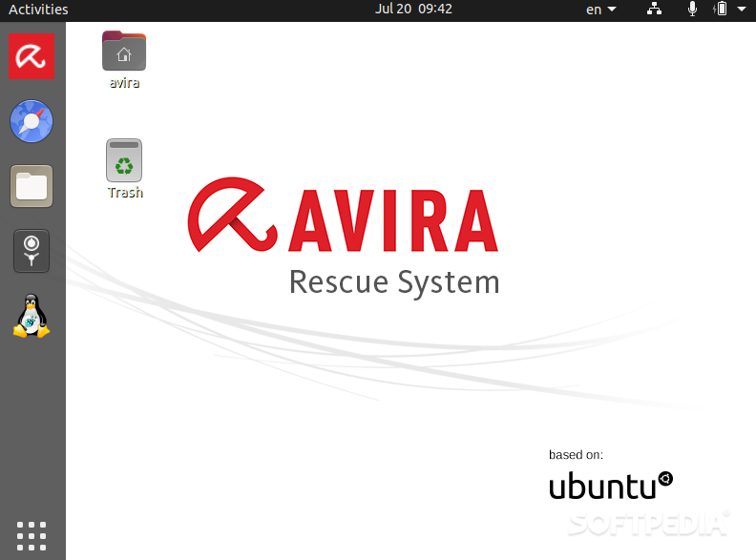Viewport: 756px width, 560px height.
Task: Open the Files manager in dock
Action: point(31,186)
